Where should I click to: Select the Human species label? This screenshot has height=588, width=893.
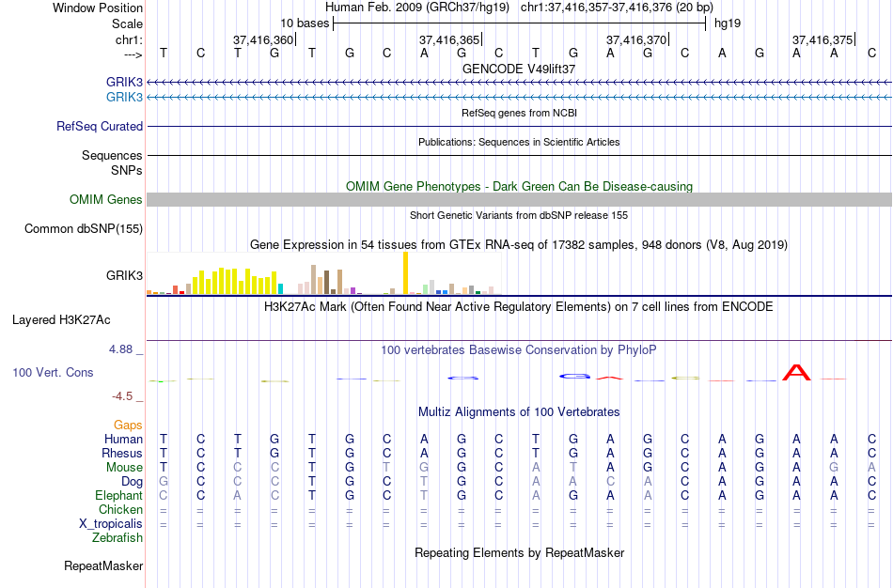point(123,439)
